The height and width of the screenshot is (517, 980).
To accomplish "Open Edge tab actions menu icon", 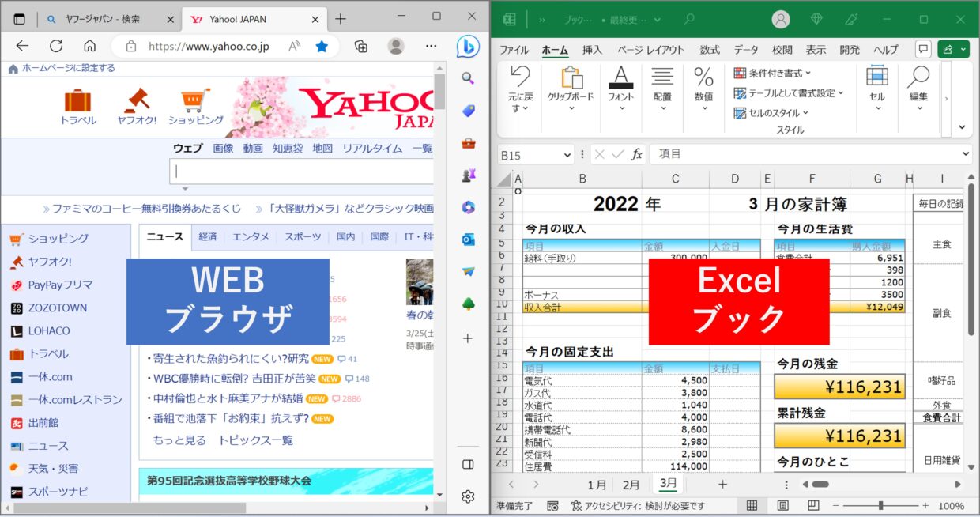I will [x=20, y=18].
